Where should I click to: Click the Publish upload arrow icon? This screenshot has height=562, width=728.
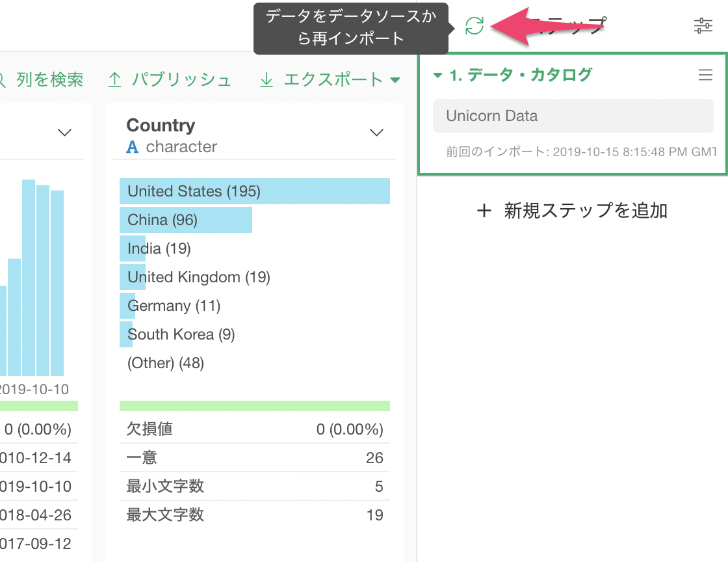[115, 80]
